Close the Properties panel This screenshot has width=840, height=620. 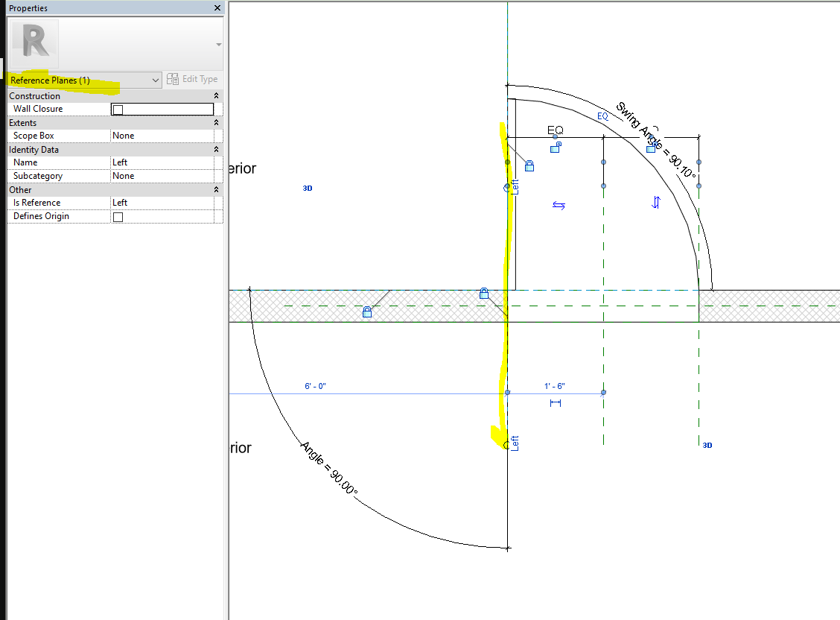217,8
